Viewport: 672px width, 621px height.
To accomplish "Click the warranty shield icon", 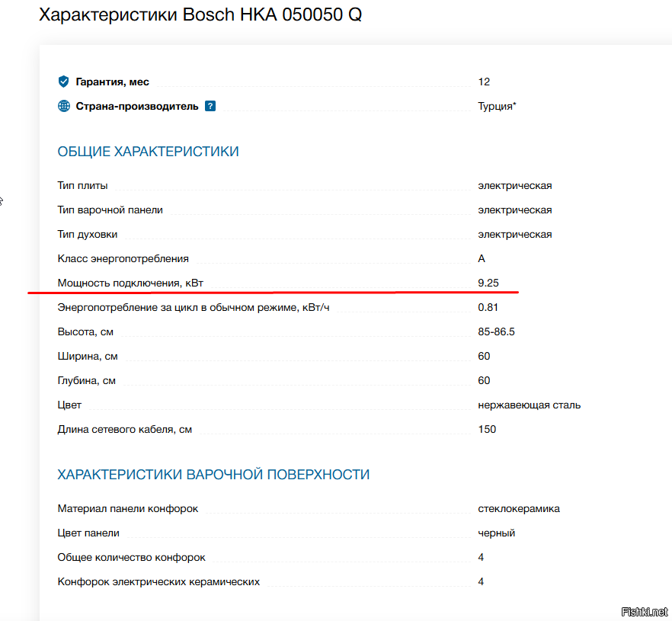I will (63, 82).
